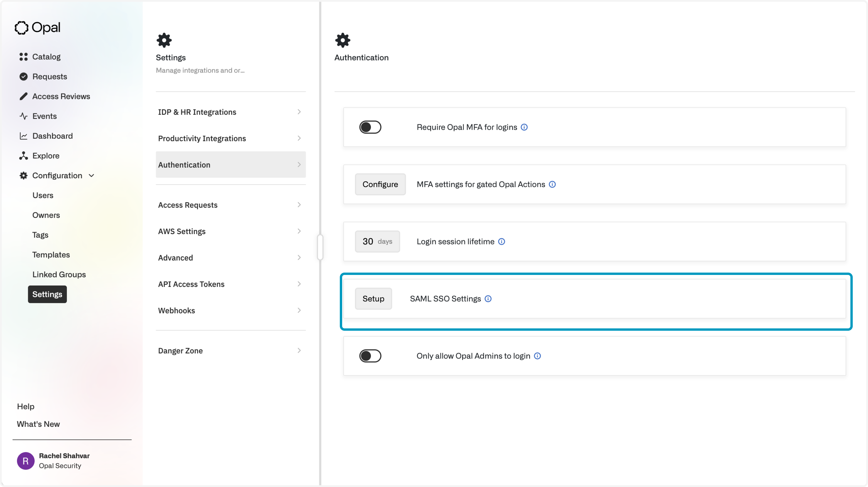Click info icon next to Login session lifetime

tap(502, 241)
